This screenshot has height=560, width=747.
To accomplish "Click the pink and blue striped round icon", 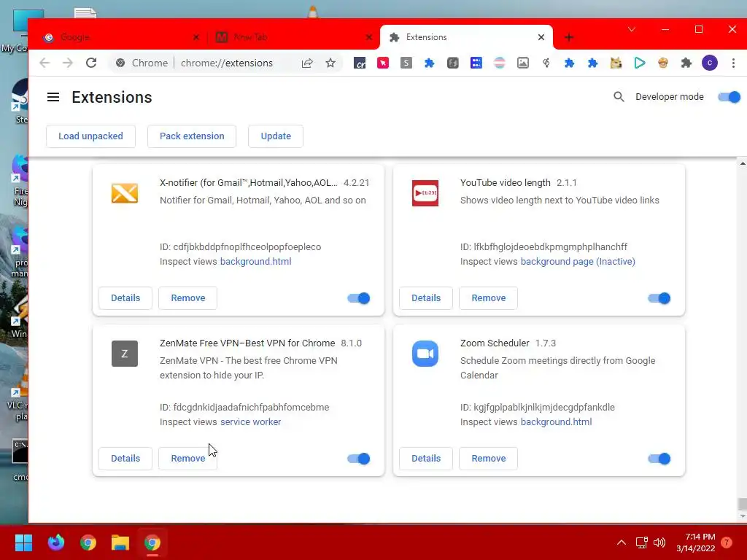I will pos(499,63).
